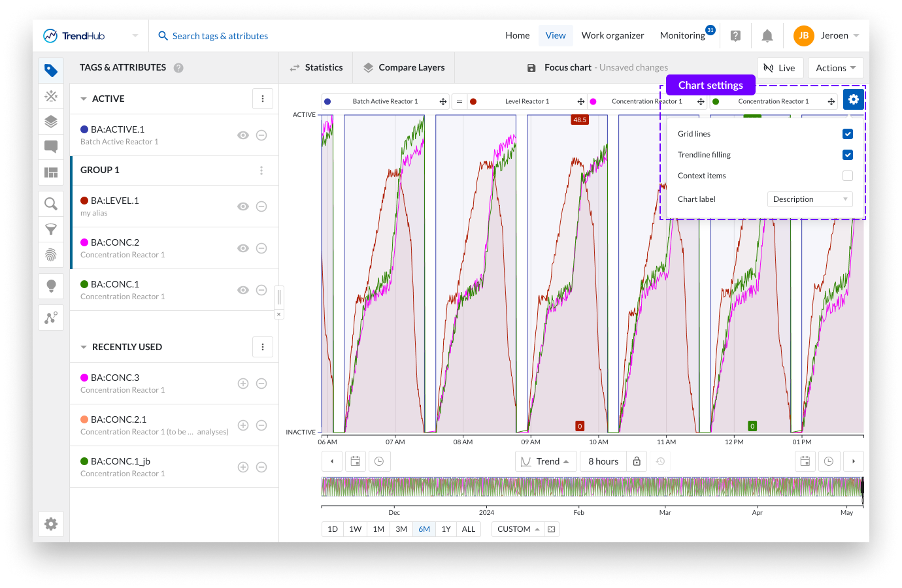
Task: Click the lock icon beside 8 hours
Action: click(x=637, y=461)
